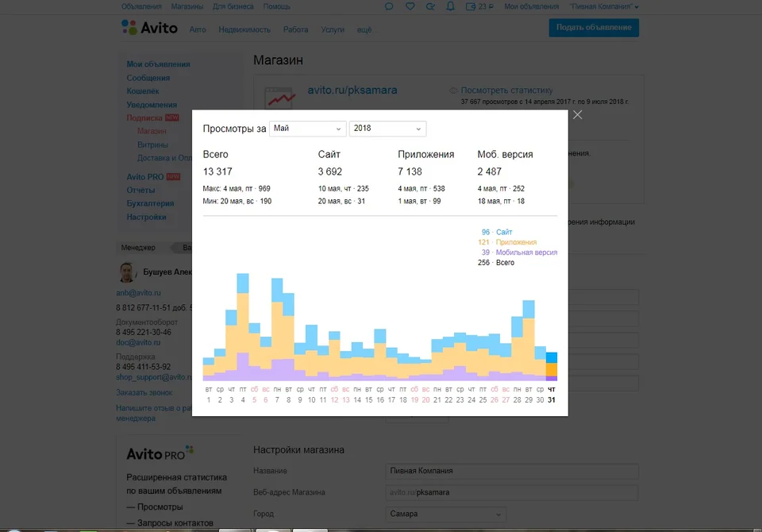Open the Услуги category
The width and height of the screenshot is (762, 532).
[x=333, y=29]
